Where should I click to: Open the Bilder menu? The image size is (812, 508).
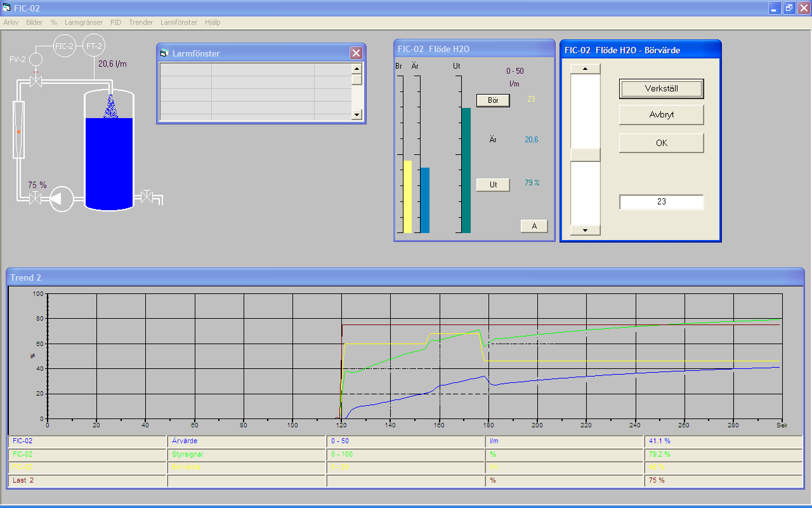pos(34,22)
